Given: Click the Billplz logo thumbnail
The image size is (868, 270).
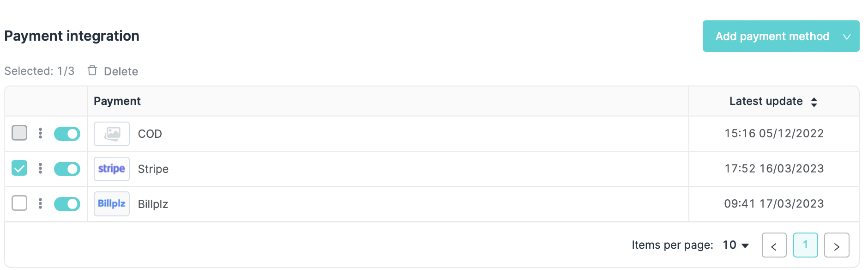Looking at the screenshot, I should 112,204.
